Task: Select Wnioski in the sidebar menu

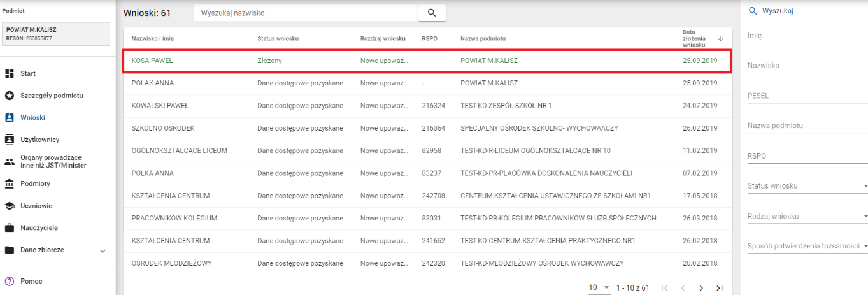Action: (x=32, y=118)
